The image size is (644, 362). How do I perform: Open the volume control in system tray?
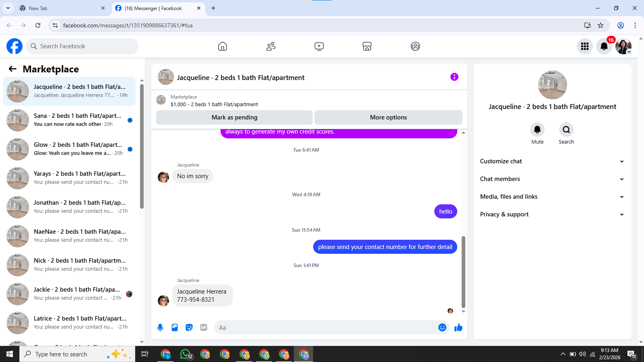point(582,354)
